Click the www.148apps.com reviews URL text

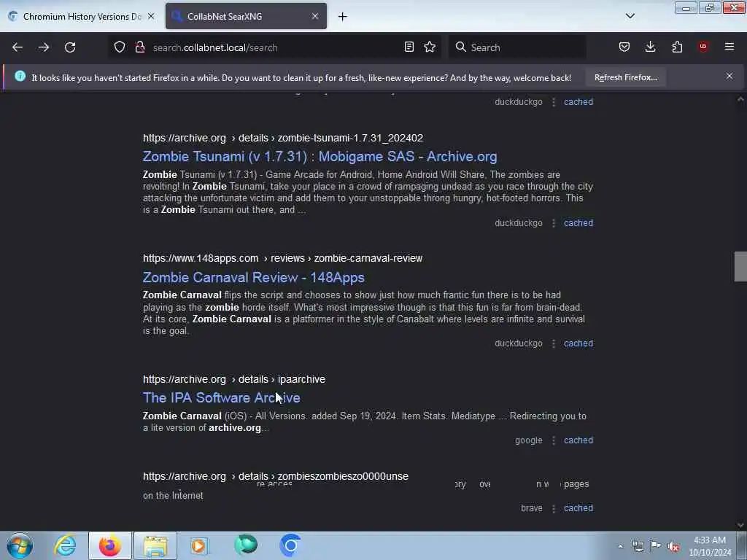(282, 258)
